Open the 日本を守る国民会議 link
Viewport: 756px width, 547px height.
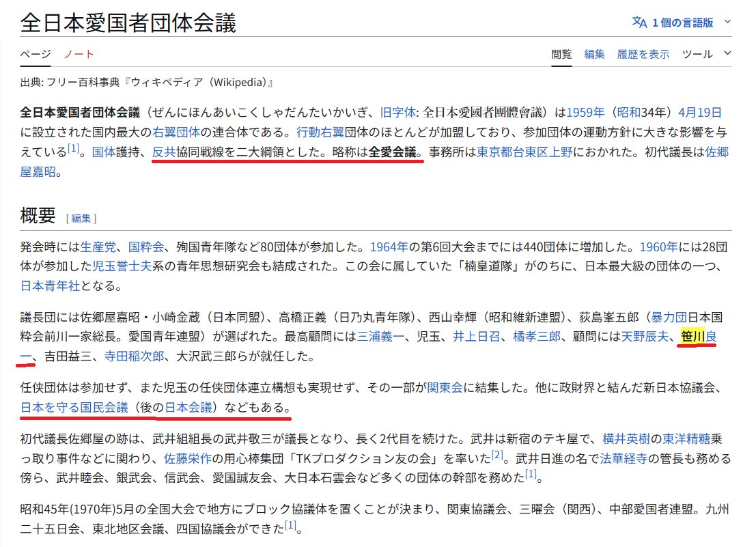tap(74, 408)
